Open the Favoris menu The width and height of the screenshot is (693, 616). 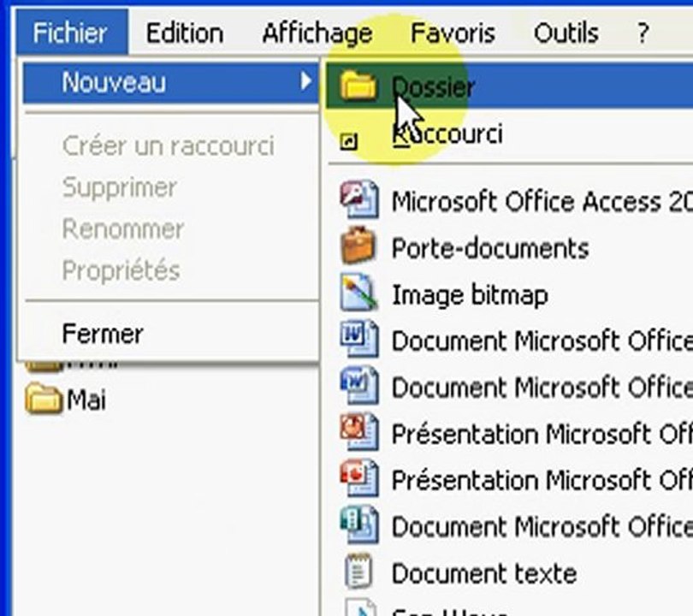point(453,33)
